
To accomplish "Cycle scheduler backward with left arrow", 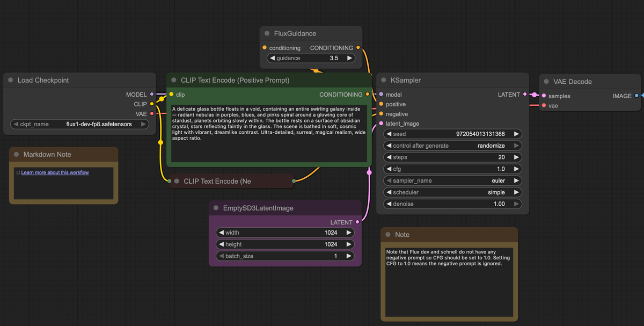I will [389, 192].
